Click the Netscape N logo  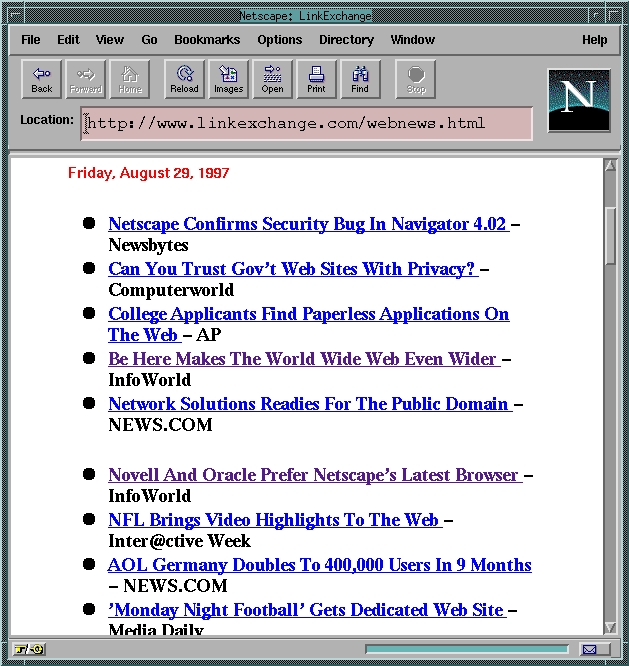tap(579, 100)
